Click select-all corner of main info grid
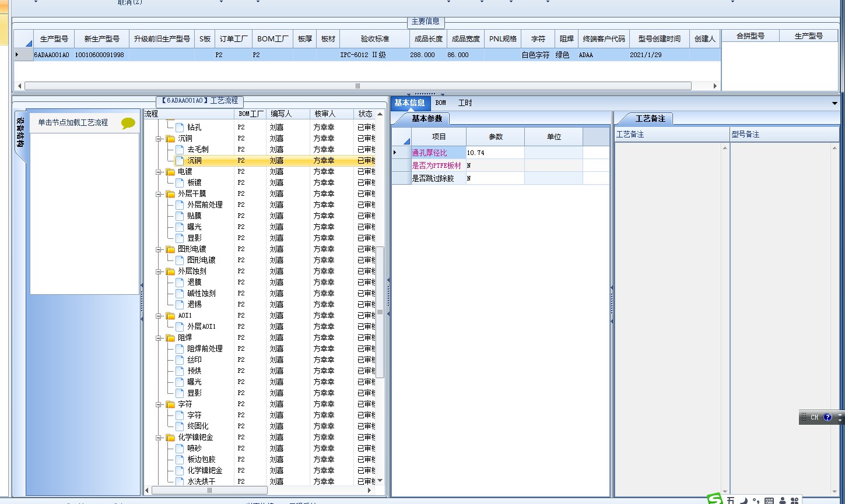This screenshot has height=504, width=845. (23, 39)
